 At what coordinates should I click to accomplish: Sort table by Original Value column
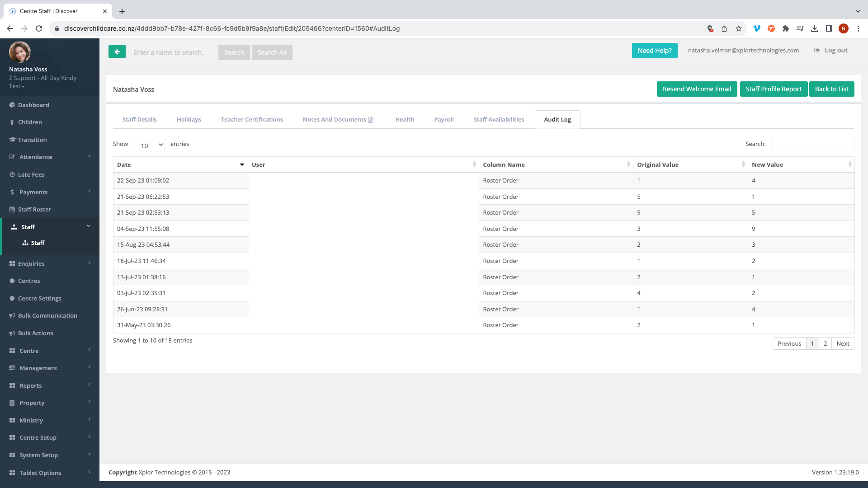[690, 164]
